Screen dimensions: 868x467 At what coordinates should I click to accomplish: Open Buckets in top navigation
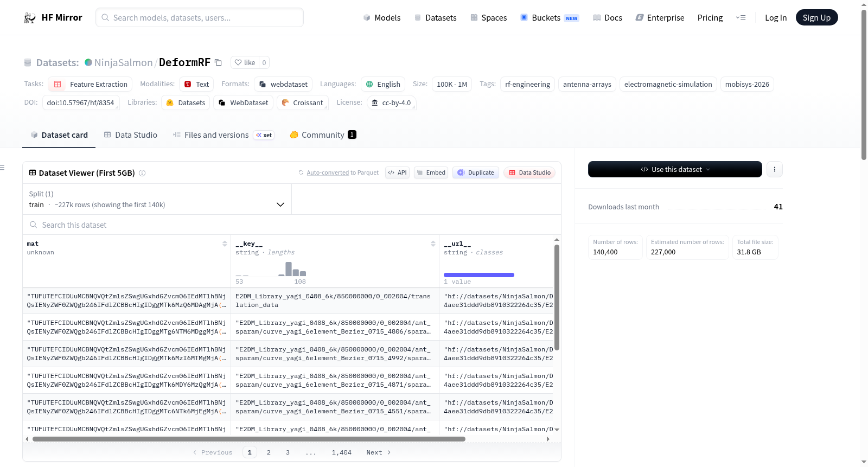coord(550,18)
